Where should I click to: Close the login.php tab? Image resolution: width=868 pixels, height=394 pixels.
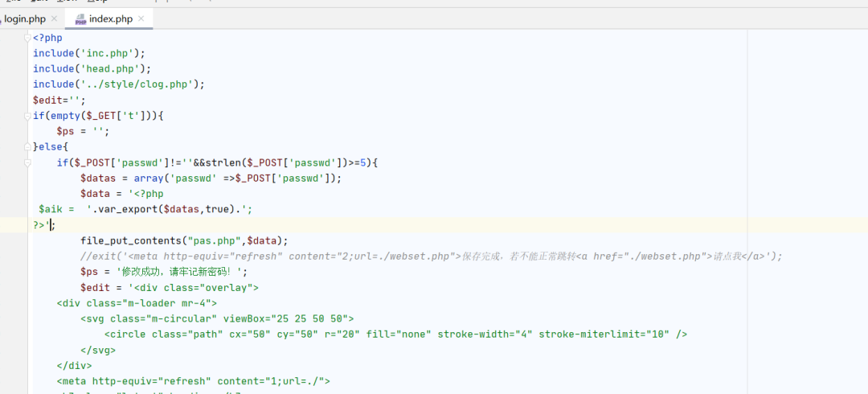[55, 18]
